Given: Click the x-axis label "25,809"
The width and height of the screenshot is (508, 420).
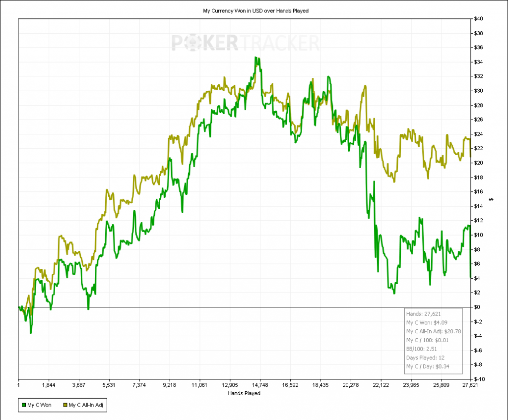Looking at the screenshot, I should point(441,385).
